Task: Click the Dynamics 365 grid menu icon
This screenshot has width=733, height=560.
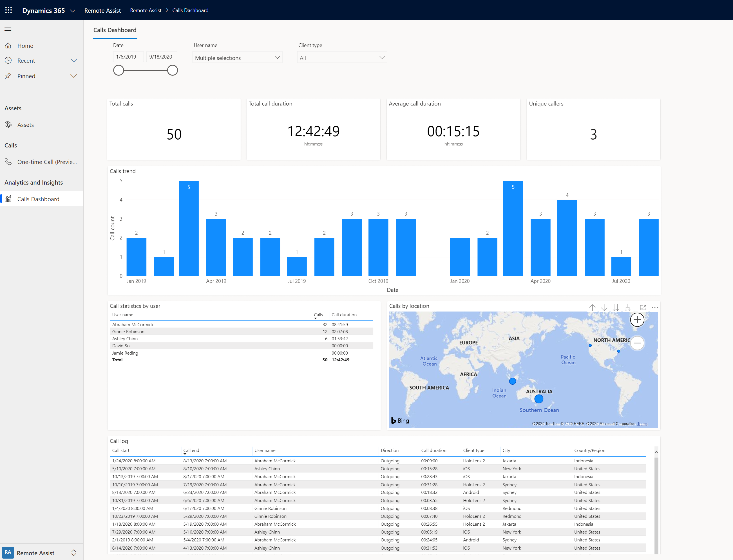Action: [x=8, y=10]
